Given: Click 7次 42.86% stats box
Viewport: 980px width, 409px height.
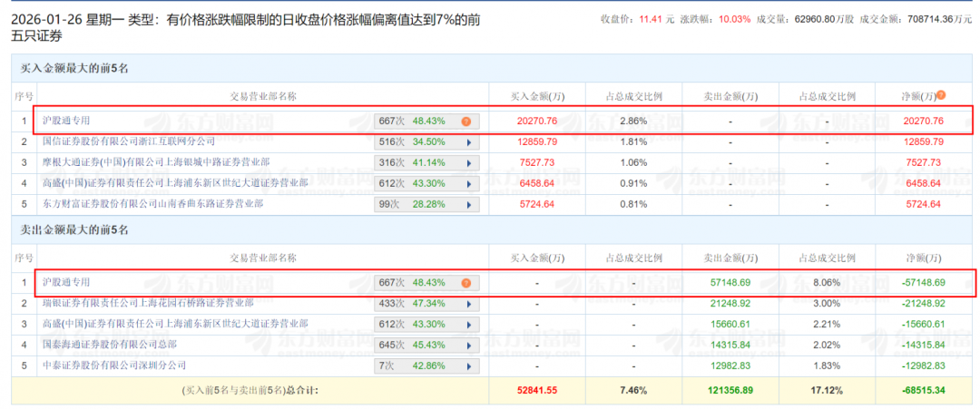Looking at the screenshot, I should point(426,365).
